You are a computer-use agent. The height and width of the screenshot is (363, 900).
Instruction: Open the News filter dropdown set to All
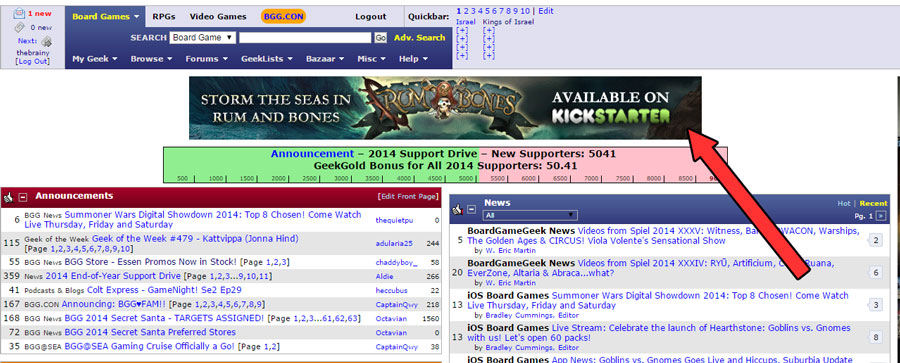(x=530, y=215)
